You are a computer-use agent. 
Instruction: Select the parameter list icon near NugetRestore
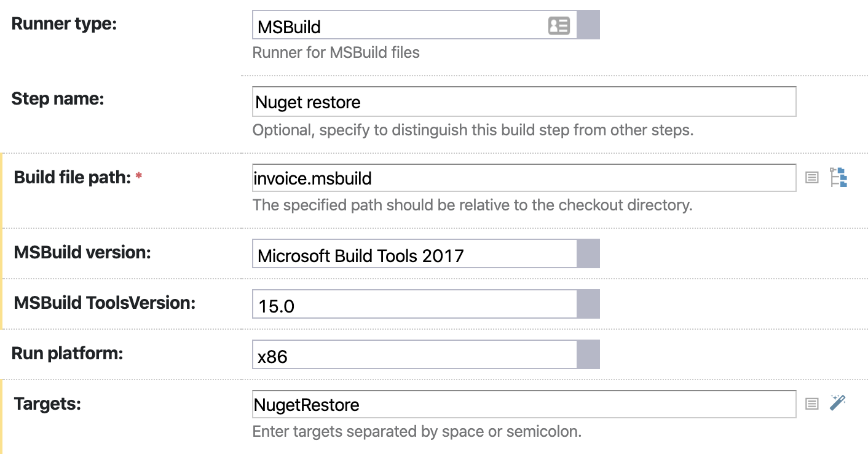click(x=811, y=403)
